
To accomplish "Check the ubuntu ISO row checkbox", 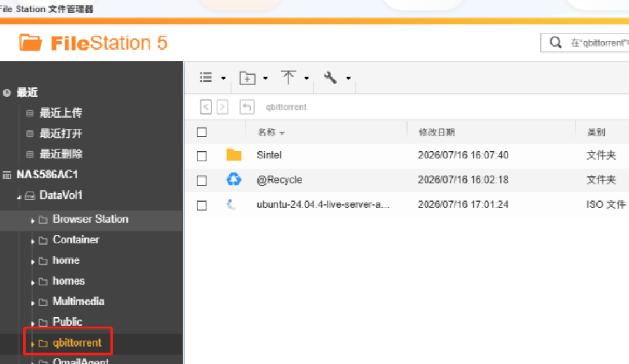I will (x=202, y=206).
